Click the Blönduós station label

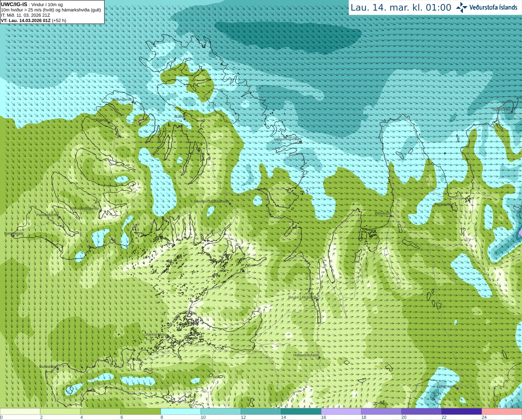[x=382, y=213]
